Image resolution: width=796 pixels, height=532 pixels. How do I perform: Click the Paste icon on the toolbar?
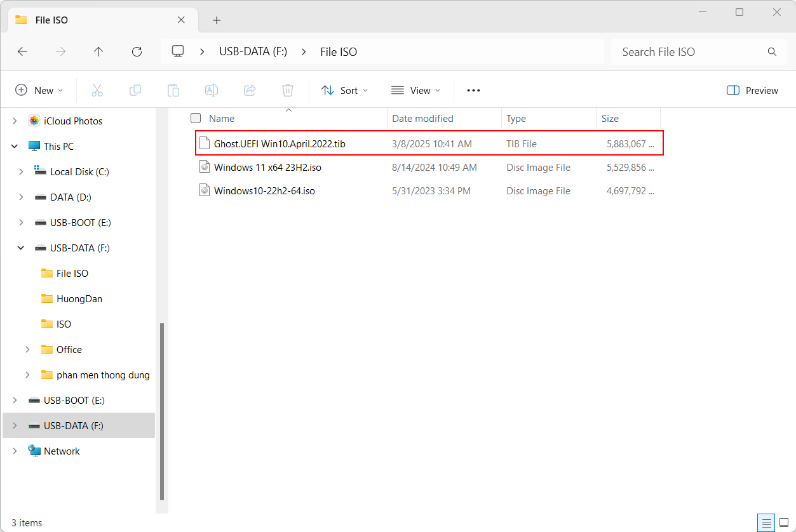(173, 90)
